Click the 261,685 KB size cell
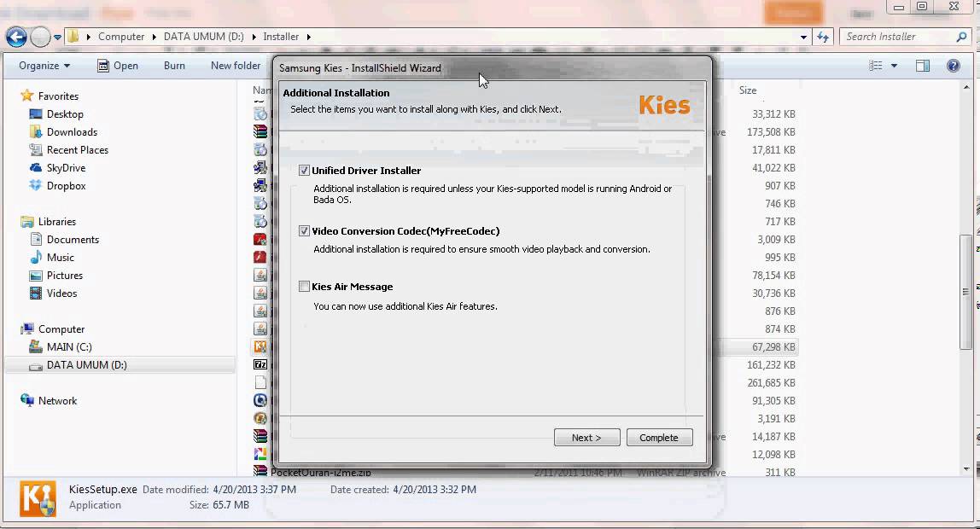The image size is (980, 529). click(x=771, y=383)
